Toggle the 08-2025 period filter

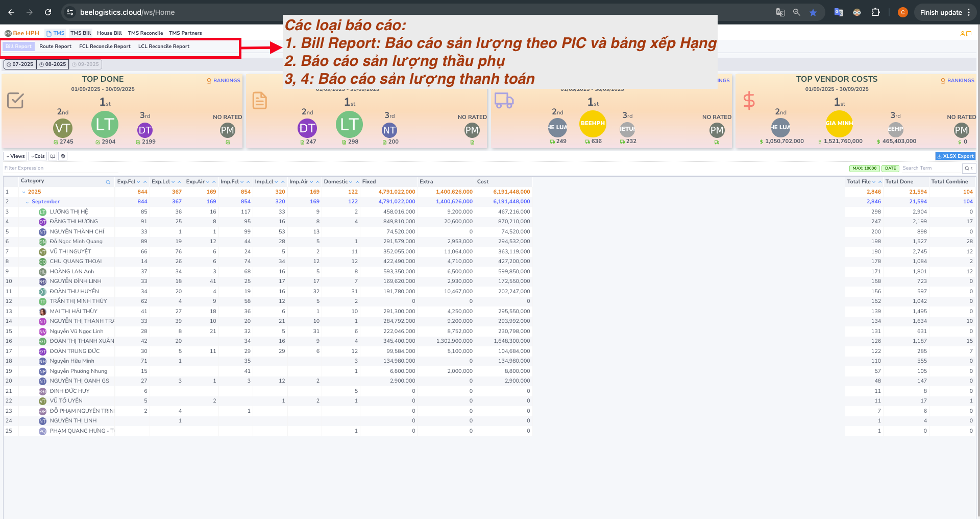coord(53,64)
